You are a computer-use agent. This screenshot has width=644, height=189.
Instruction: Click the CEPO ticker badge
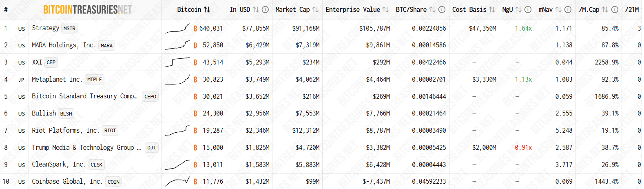click(150, 97)
